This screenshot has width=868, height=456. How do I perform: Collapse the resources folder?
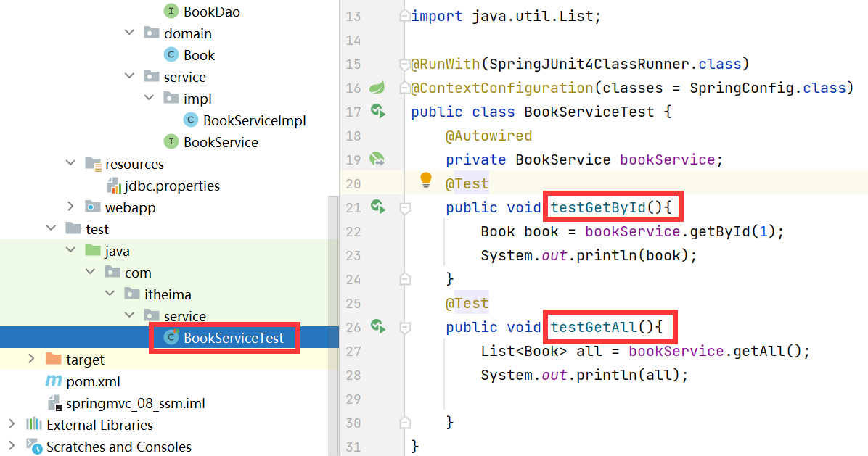coord(71,164)
